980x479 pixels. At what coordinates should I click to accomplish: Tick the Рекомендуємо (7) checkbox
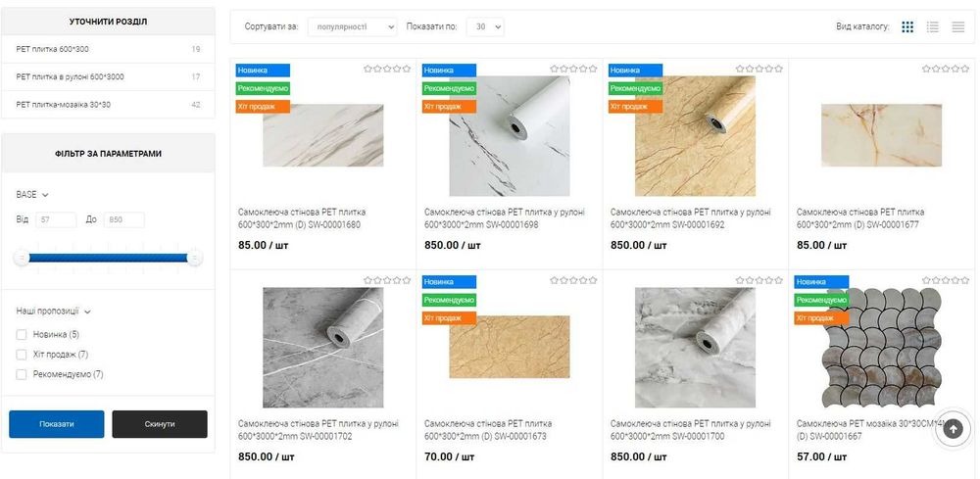22,375
